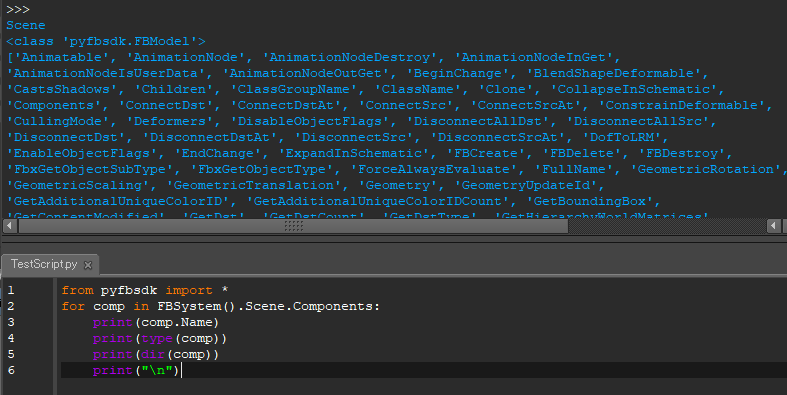
Task: Click the 'print("\n")' line in the editor
Action: (136, 370)
